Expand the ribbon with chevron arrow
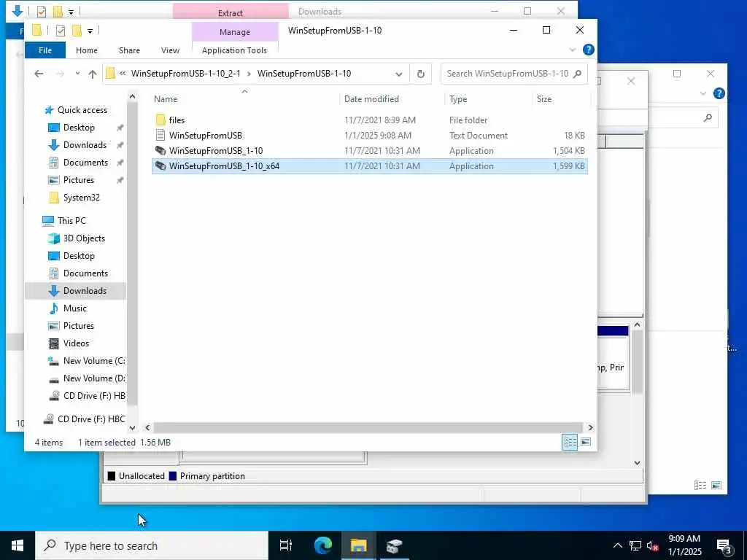This screenshot has height=560, width=747. (x=573, y=50)
